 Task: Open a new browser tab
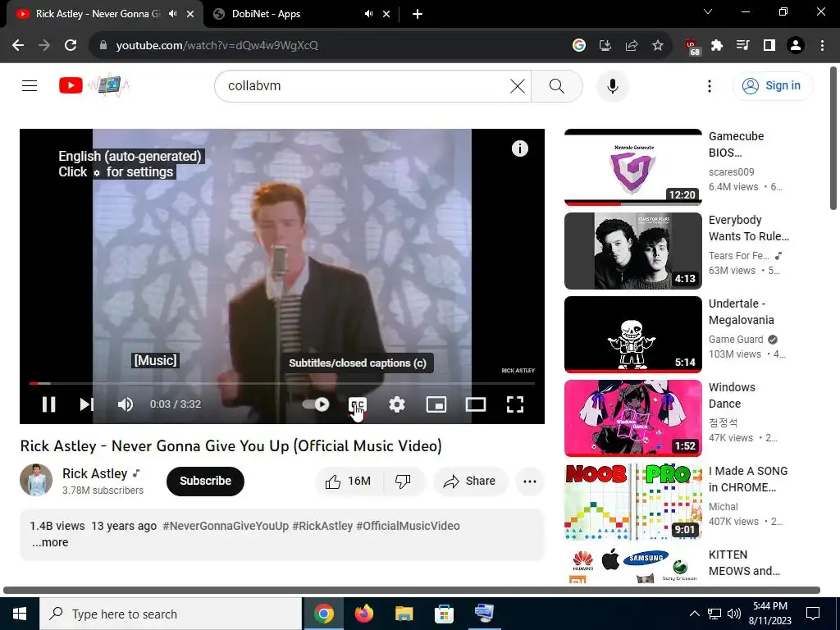[x=418, y=14]
